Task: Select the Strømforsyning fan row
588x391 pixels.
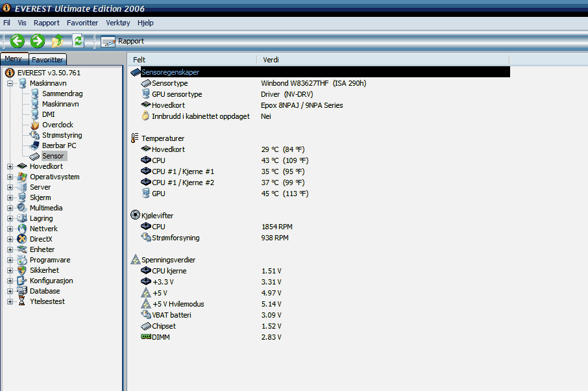Action: [x=320, y=238]
